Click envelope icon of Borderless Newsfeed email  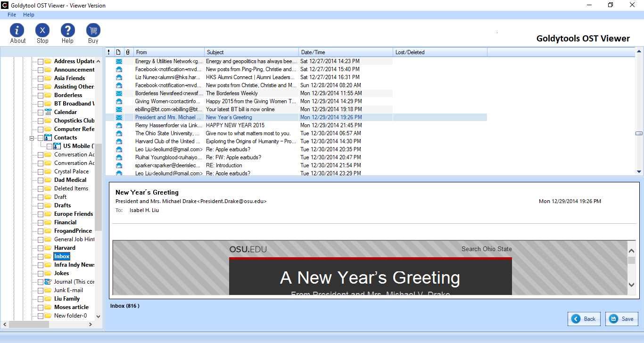pos(119,93)
